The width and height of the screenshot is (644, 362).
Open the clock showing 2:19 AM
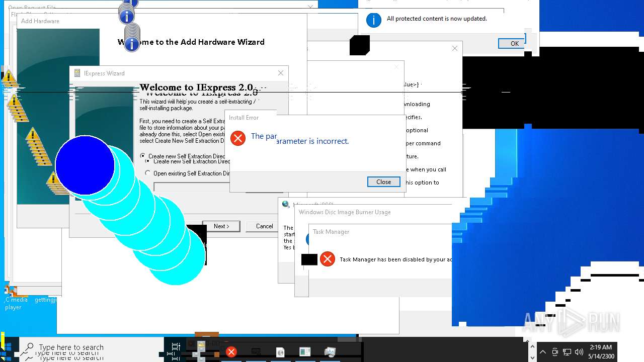click(x=601, y=351)
